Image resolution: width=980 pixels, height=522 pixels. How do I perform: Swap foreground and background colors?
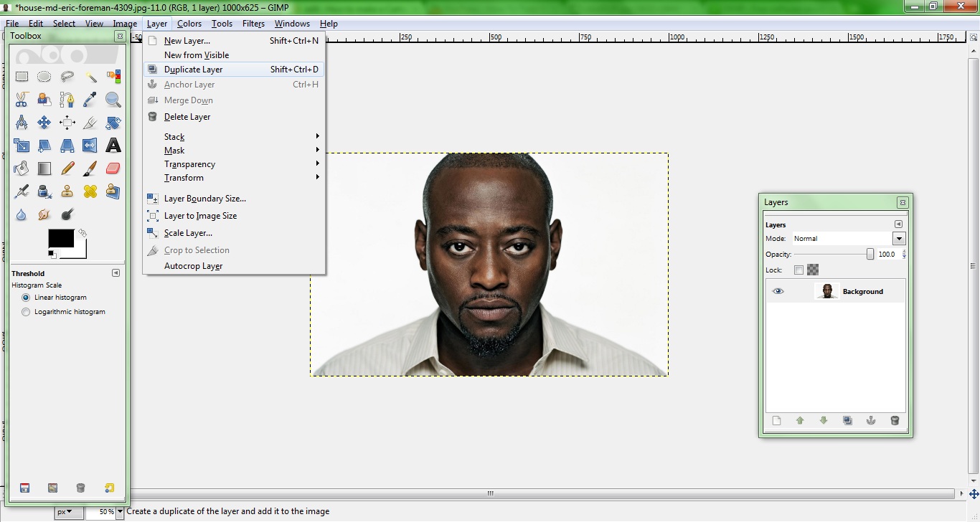pyautogui.click(x=83, y=233)
